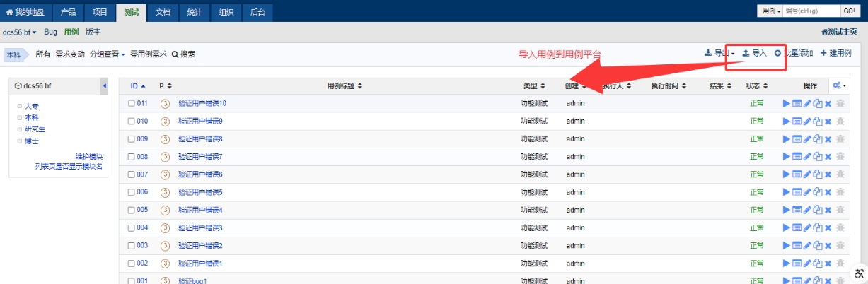The width and height of the screenshot is (868, 284).
Task: Copy case 011 using the copy icon
Action: pos(818,103)
